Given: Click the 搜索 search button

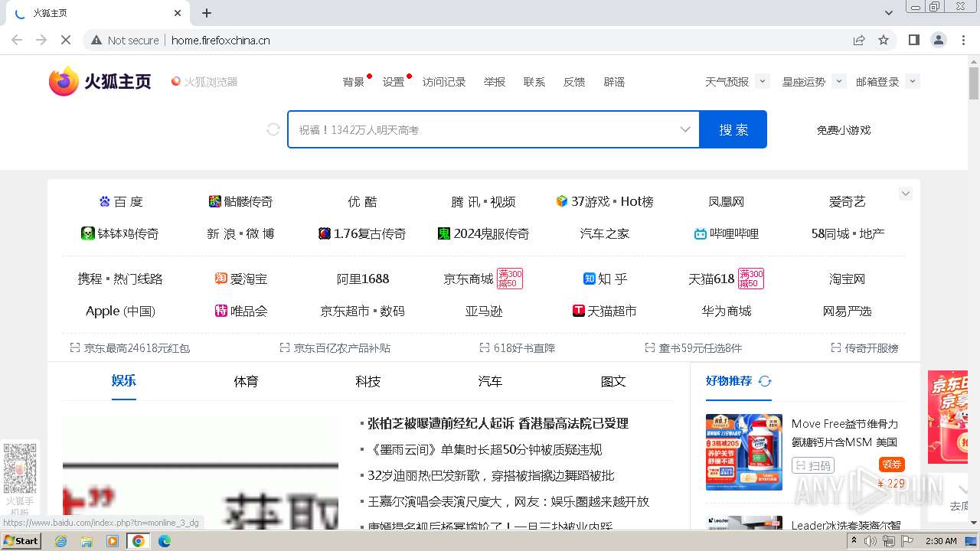Looking at the screenshot, I should (x=733, y=129).
